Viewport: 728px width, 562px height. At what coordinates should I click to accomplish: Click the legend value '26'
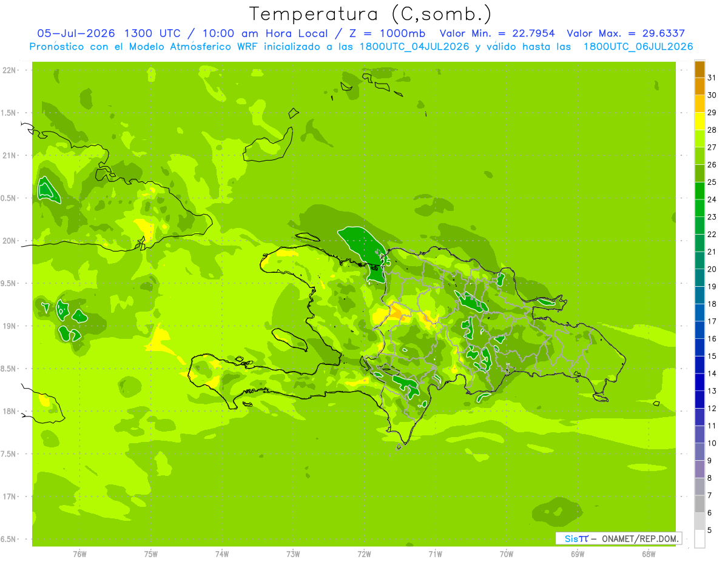(712, 165)
